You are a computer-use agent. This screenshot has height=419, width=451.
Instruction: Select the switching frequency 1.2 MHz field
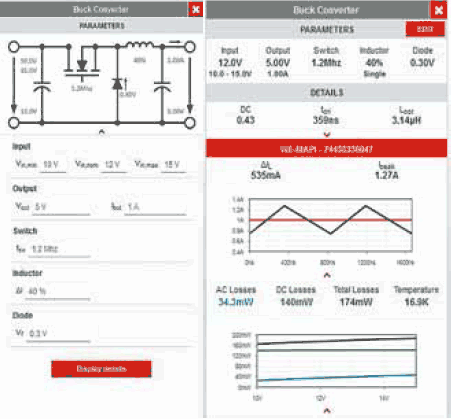click(59, 249)
